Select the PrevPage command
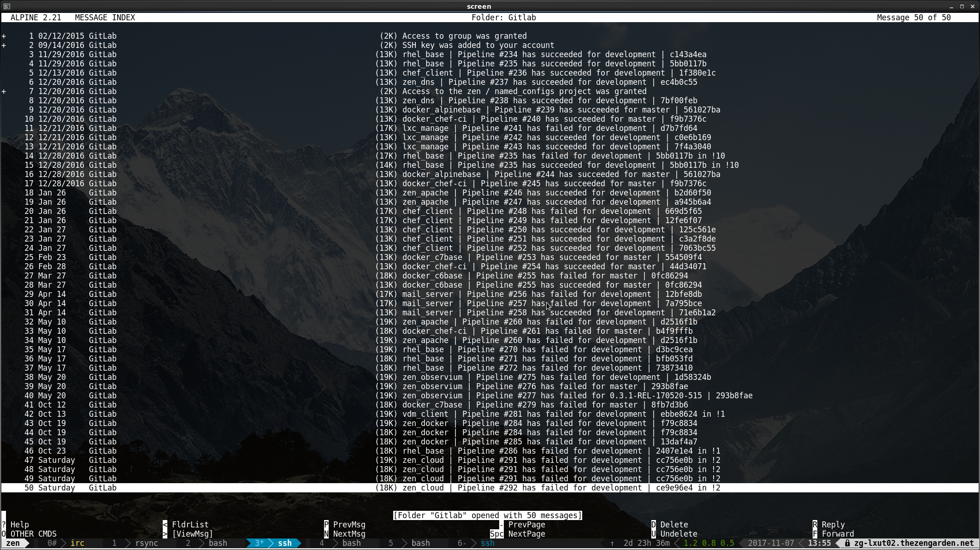Image resolution: width=980 pixels, height=550 pixels. (x=522, y=525)
